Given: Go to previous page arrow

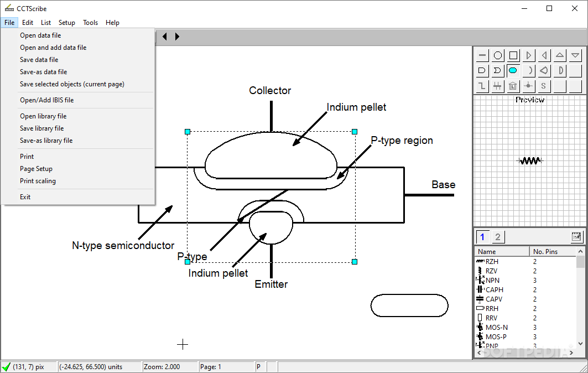Looking at the screenshot, I should pos(165,37).
